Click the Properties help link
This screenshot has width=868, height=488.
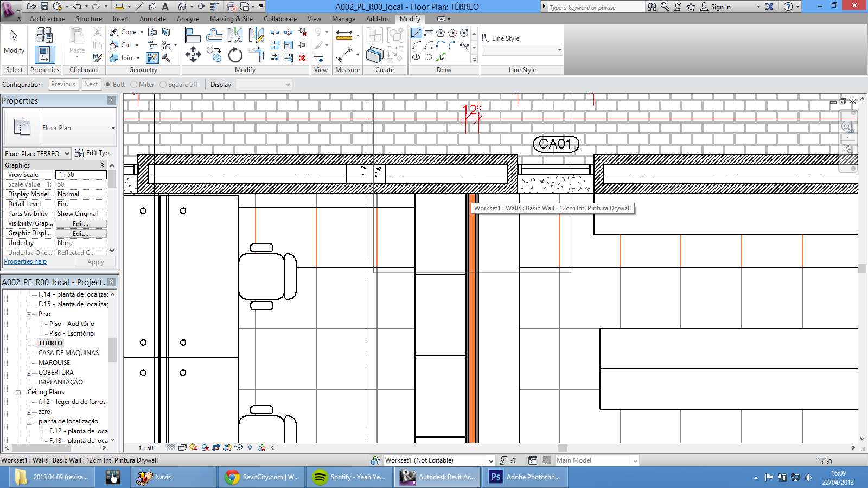click(25, 261)
